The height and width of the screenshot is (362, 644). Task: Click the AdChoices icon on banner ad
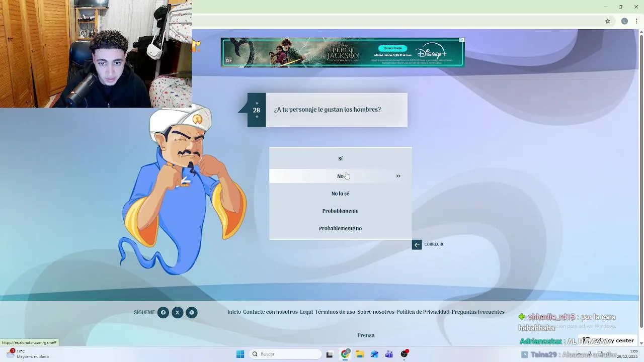click(x=461, y=40)
